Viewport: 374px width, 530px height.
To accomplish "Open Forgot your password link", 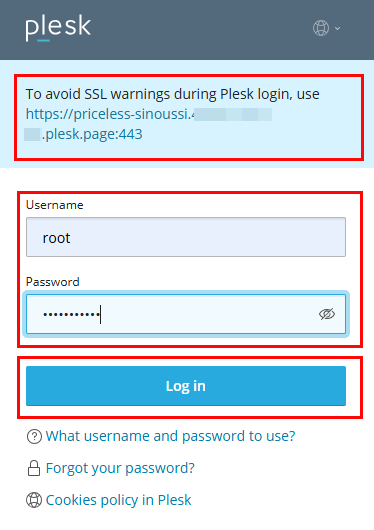I will 120,468.
